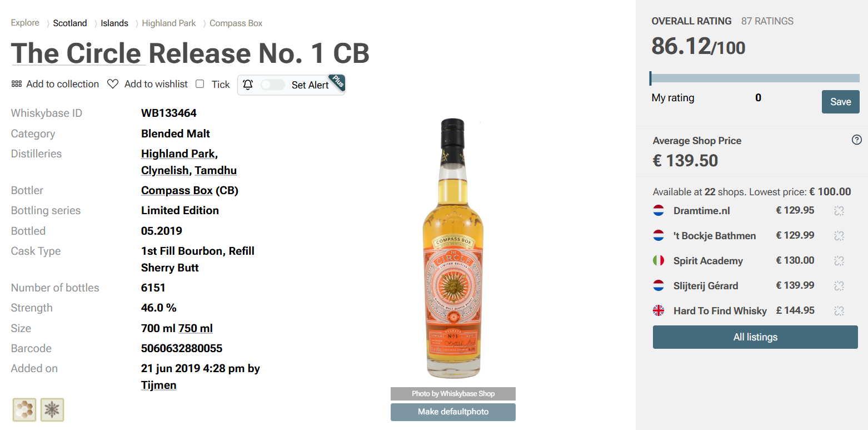Open the Islands breadcrumb
This screenshot has height=430, width=868.
(114, 23)
